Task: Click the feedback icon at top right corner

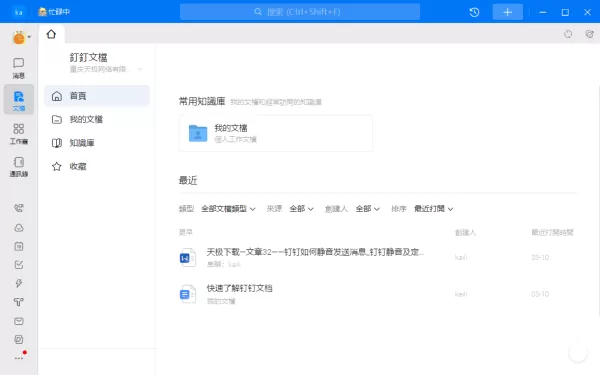Action: (589, 34)
